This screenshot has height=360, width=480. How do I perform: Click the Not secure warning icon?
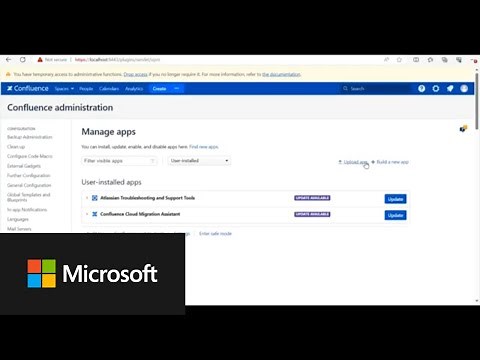[40, 60]
